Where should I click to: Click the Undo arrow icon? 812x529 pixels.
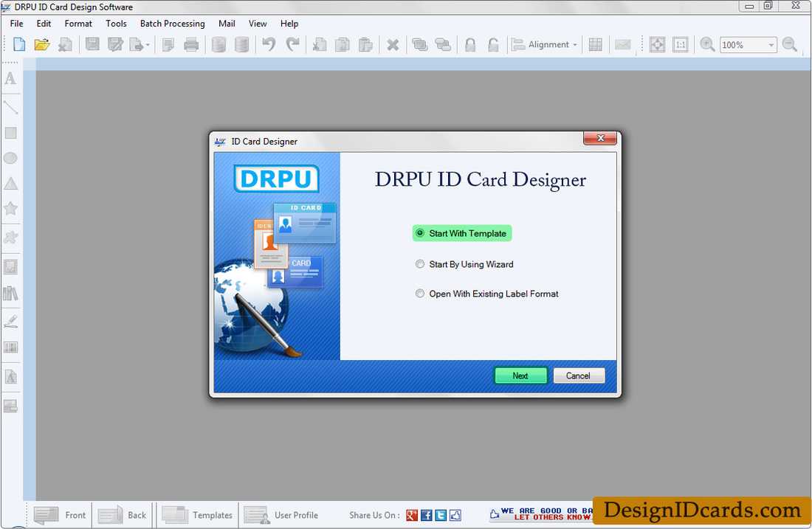269,44
